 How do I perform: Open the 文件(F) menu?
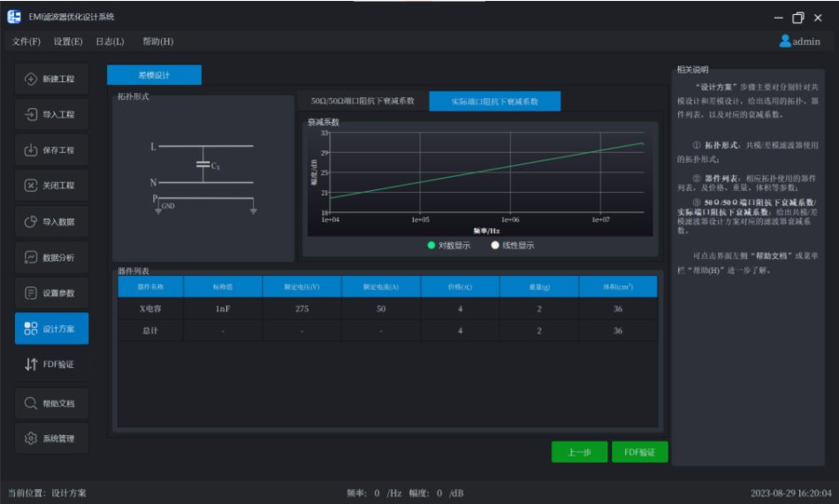(27, 42)
